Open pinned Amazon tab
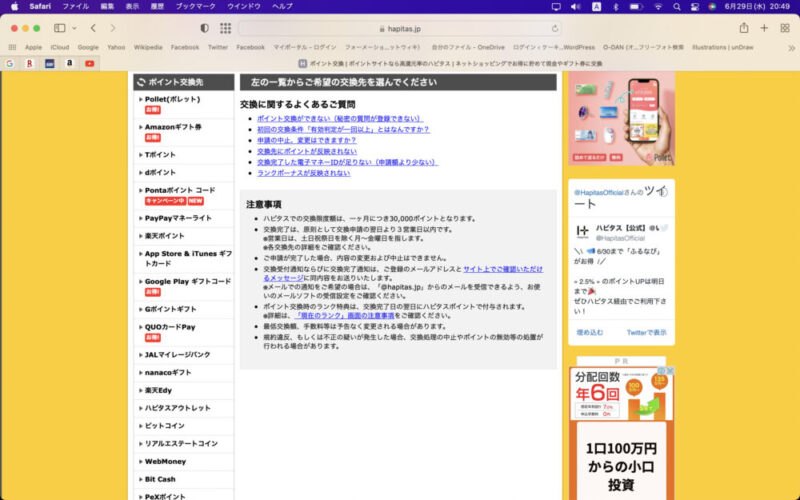The height and width of the screenshot is (500, 800). point(69,63)
